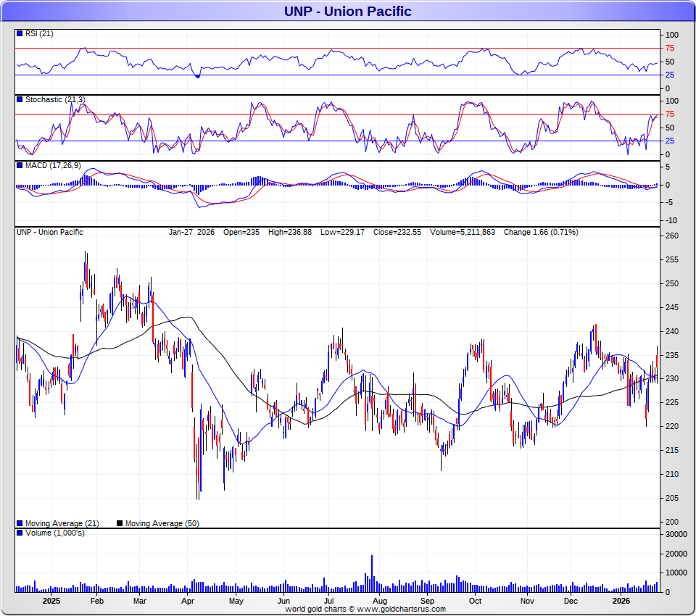Click the Volume (1,000's) legend square
Viewport: 696px width, 616px height.
(20, 533)
